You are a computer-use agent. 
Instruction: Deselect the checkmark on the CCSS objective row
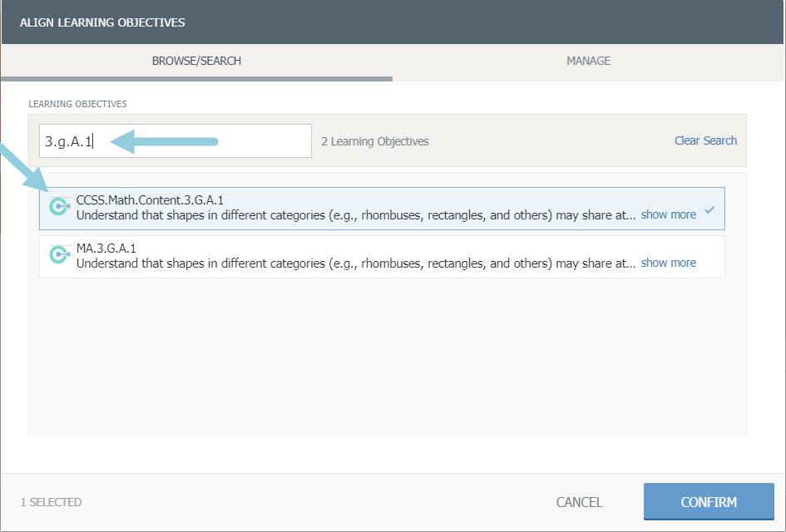[709, 210]
